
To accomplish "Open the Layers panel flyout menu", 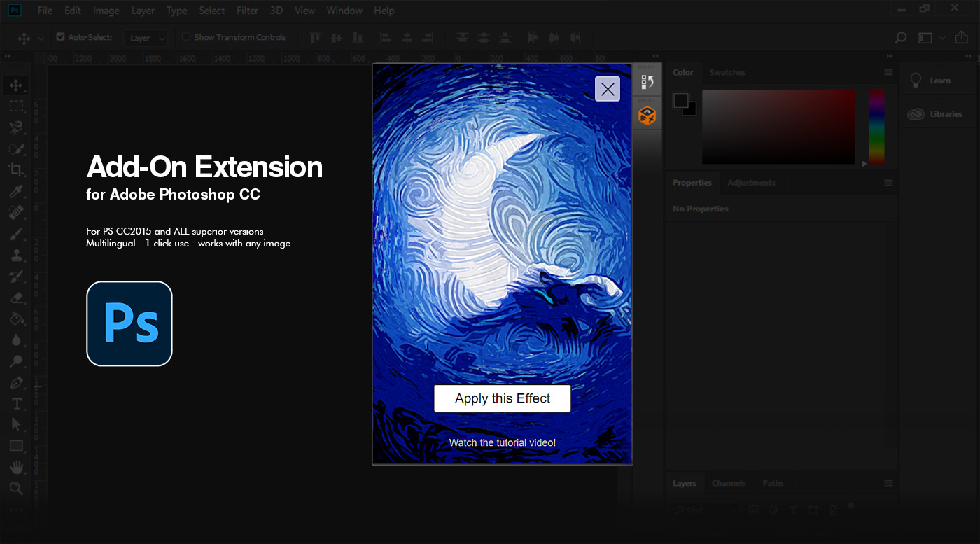I will (x=888, y=483).
